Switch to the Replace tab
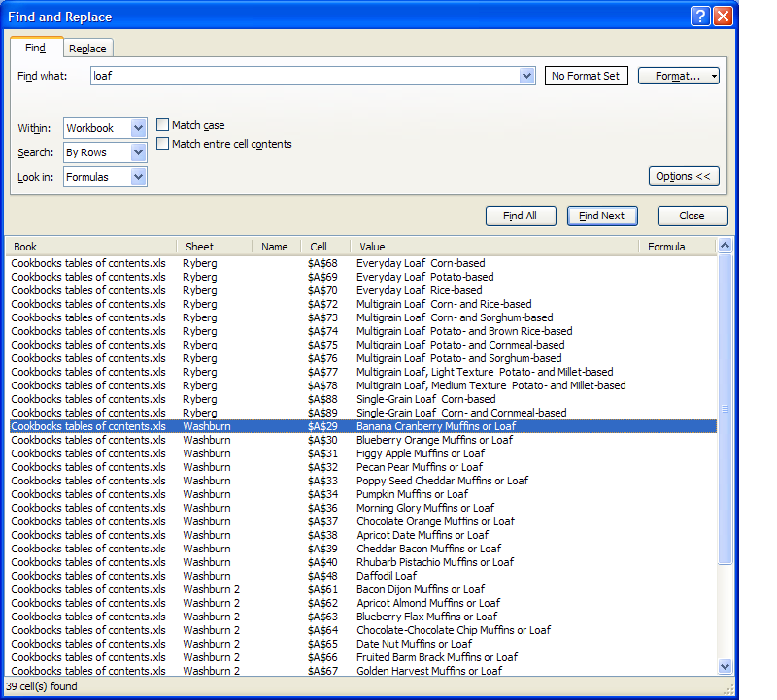The width and height of the screenshot is (777, 700). click(88, 49)
